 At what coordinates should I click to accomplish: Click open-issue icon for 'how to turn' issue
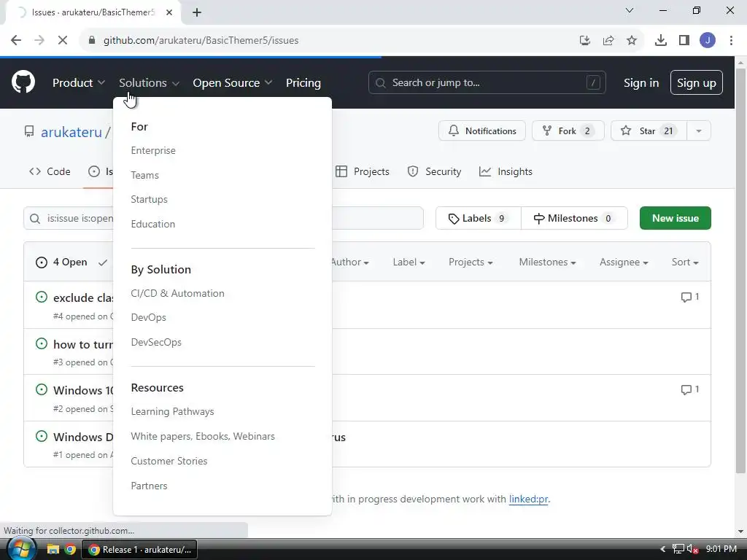(42, 343)
